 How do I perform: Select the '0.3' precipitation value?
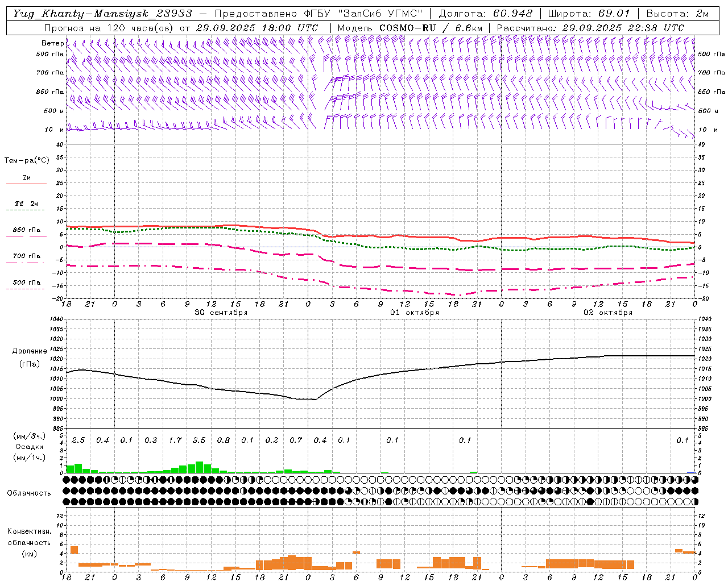[151, 440]
